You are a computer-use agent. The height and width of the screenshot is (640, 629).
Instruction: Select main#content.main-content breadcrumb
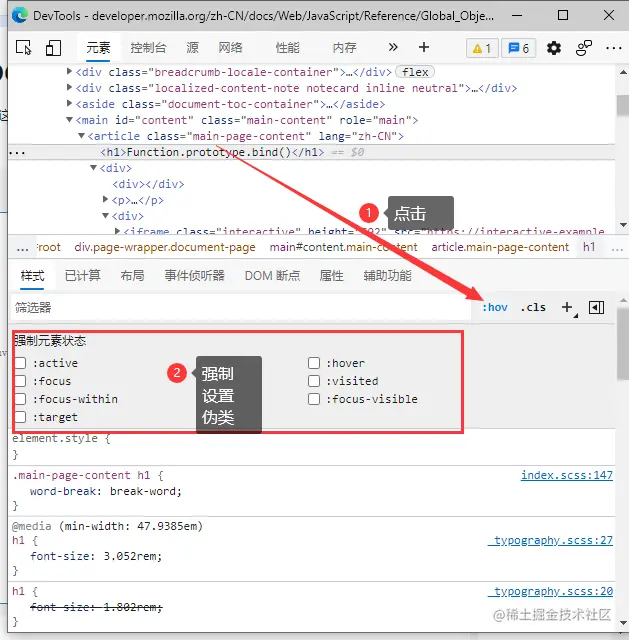[343, 247]
